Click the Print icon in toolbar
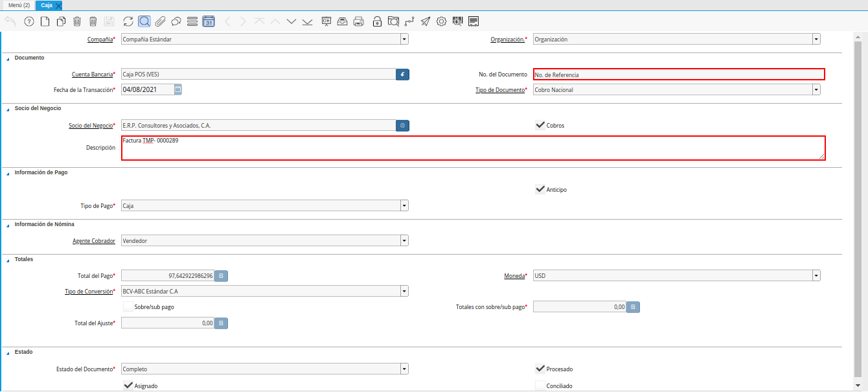 pyautogui.click(x=358, y=21)
